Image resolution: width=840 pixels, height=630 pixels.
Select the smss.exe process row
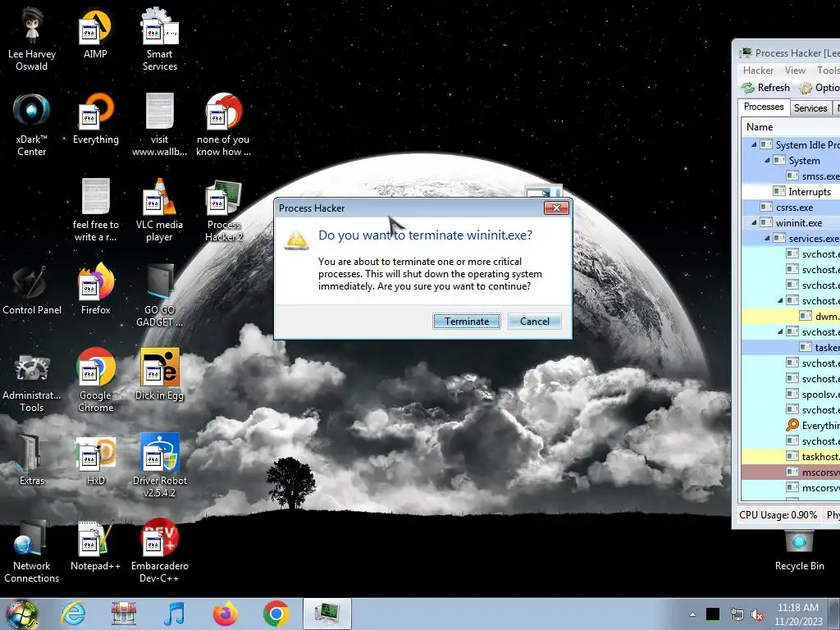tap(791, 176)
